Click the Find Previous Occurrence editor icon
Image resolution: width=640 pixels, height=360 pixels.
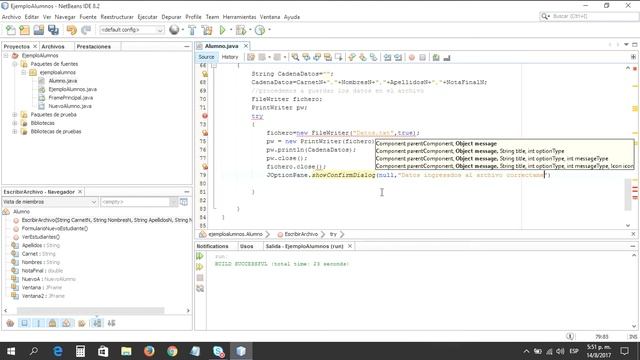click(x=306, y=58)
